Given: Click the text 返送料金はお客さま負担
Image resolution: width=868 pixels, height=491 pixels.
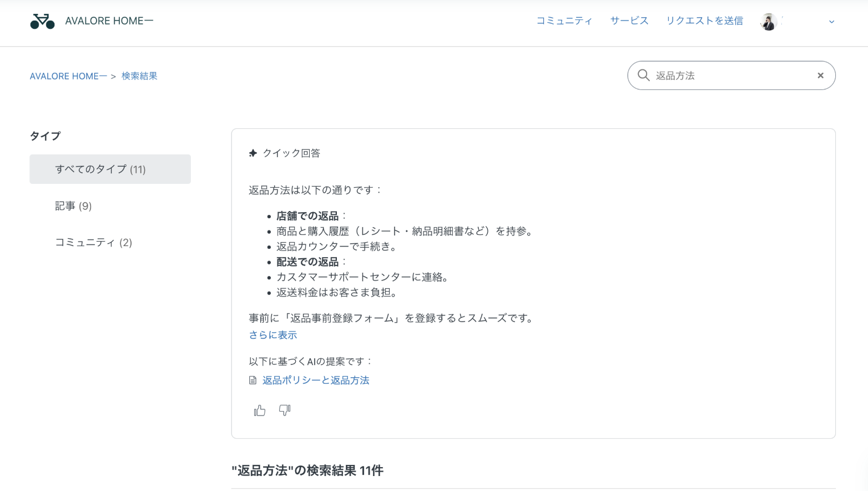Looking at the screenshot, I should coord(337,293).
